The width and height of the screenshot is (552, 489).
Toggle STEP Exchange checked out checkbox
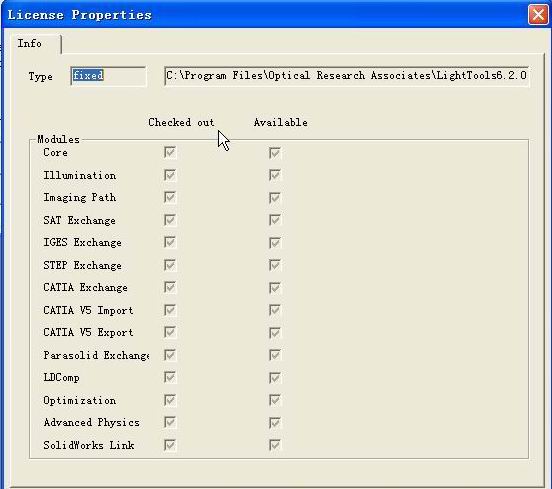[170, 265]
